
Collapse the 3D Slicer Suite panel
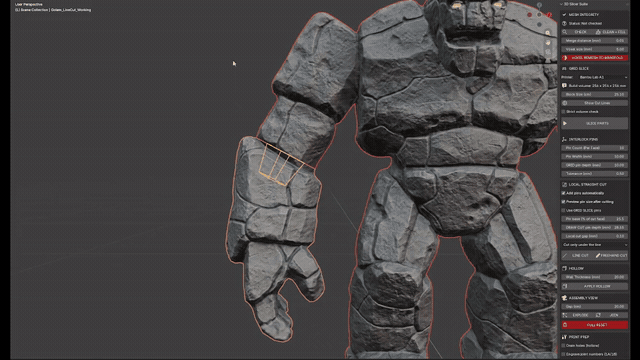(x=562, y=4)
